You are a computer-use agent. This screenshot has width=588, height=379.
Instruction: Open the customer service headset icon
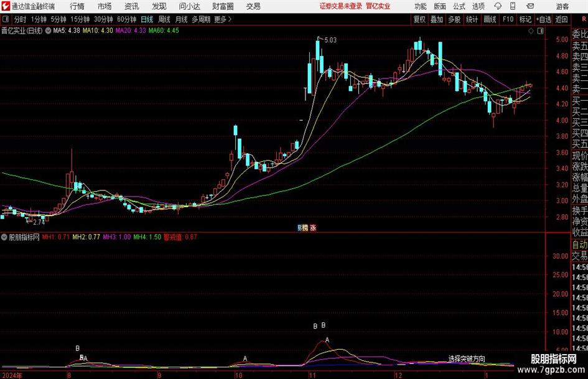(498, 6)
